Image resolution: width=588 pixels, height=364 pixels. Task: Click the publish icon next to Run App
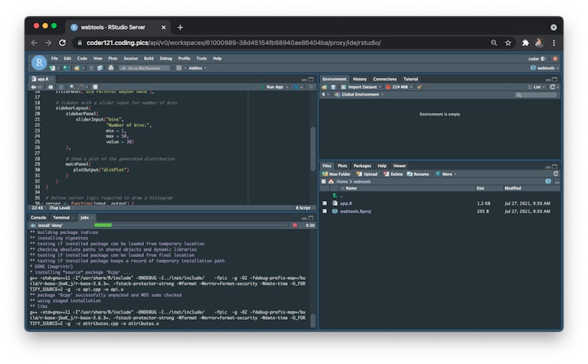(x=296, y=87)
